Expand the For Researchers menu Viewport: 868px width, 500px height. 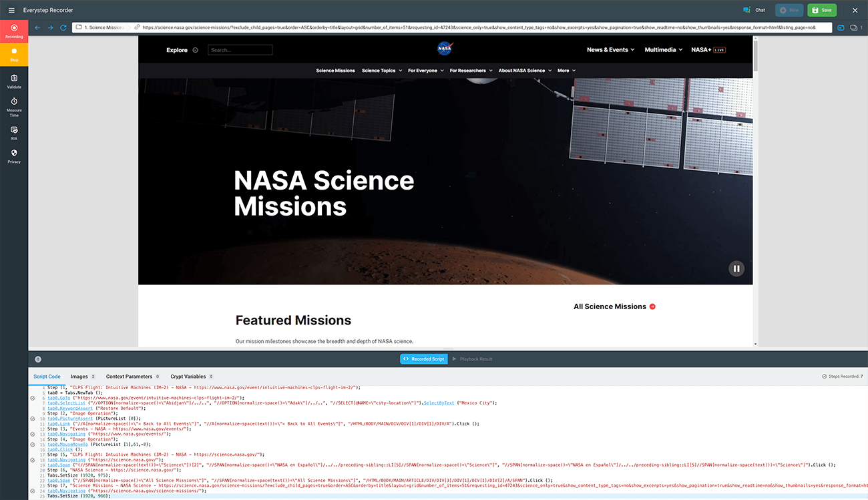pos(471,70)
